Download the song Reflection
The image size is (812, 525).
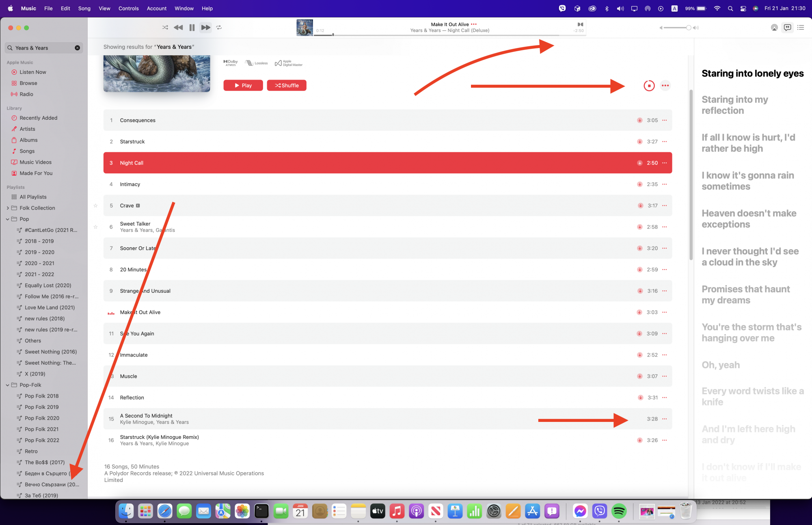[x=640, y=398]
